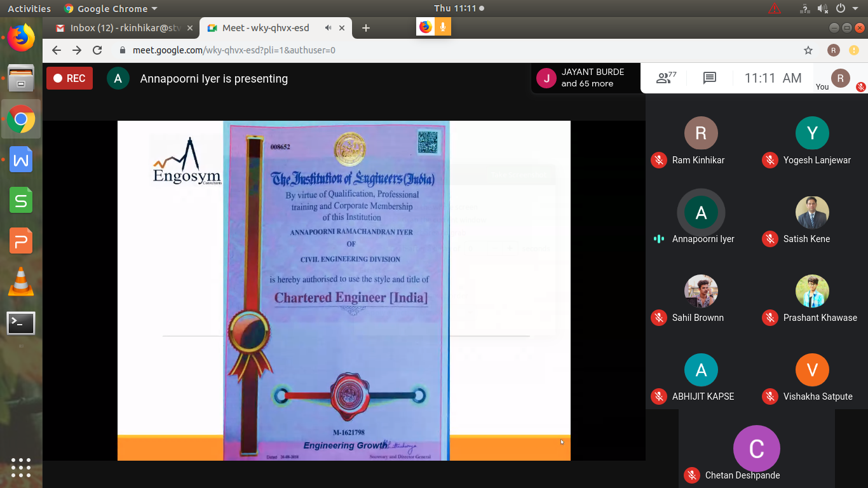The width and height of the screenshot is (868, 488).
Task: Open Chrome profile avatar R
Action: point(833,50)
